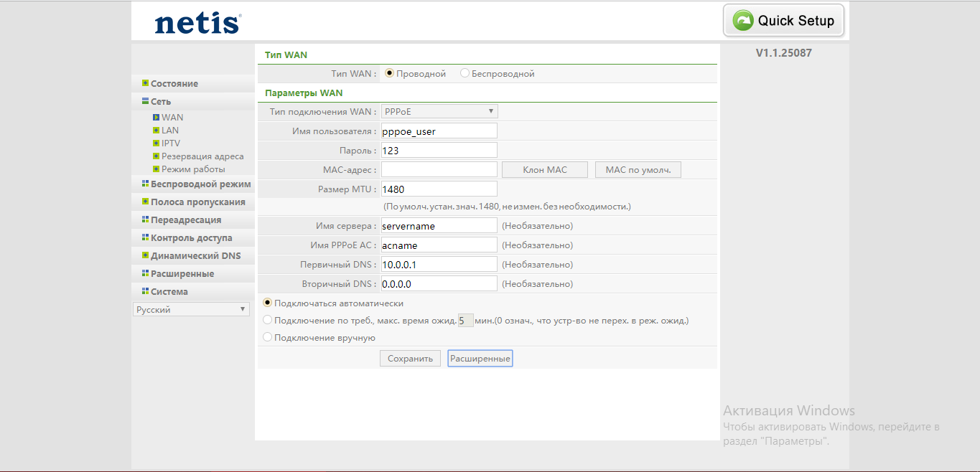Open the IPTV submenu item
Image resolution: width=980 pixels, height=472 pixels.
click(x=171, y=143)
